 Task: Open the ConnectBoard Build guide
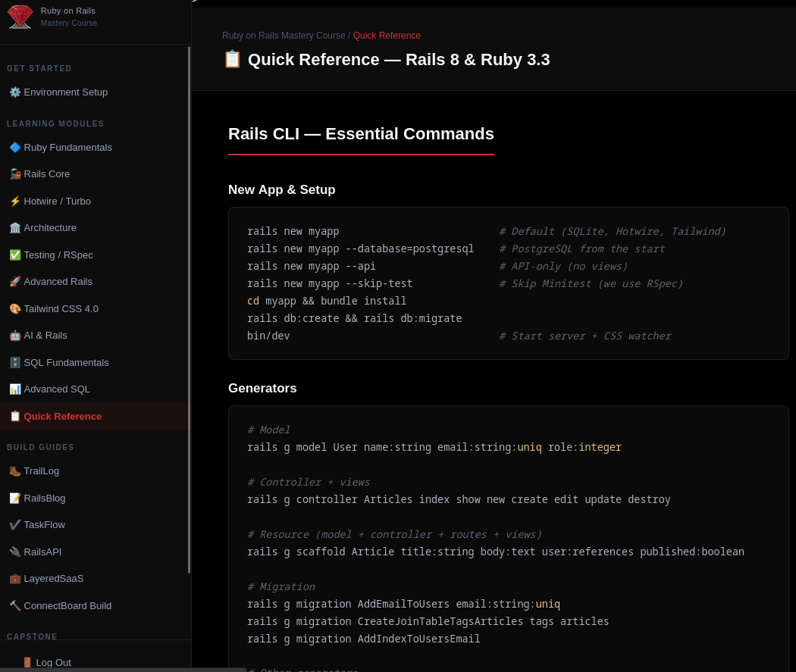pyautogui.click(x=94, y=606)
